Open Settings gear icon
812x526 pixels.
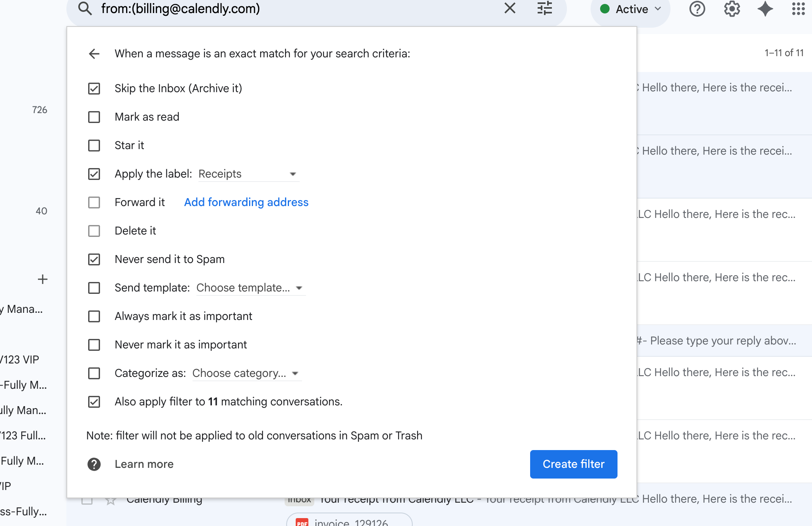732,9
